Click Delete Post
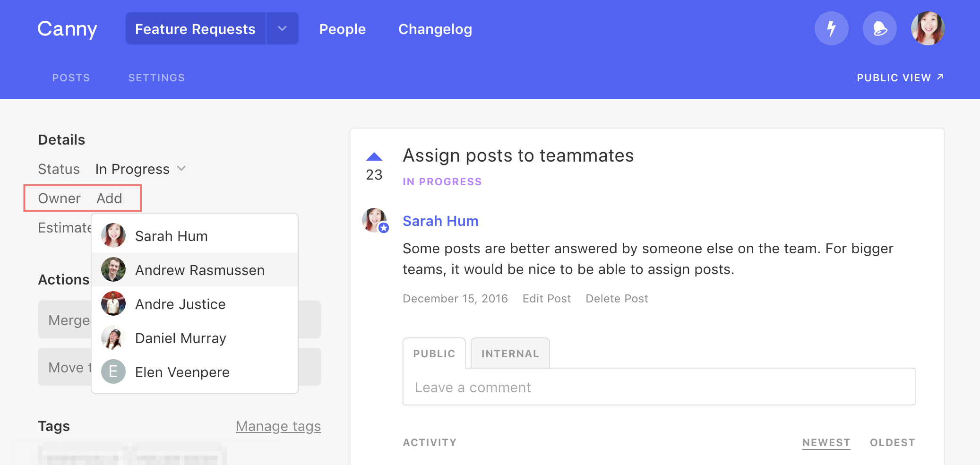This screenshot has height=465, width=980. tap(617, 299)
